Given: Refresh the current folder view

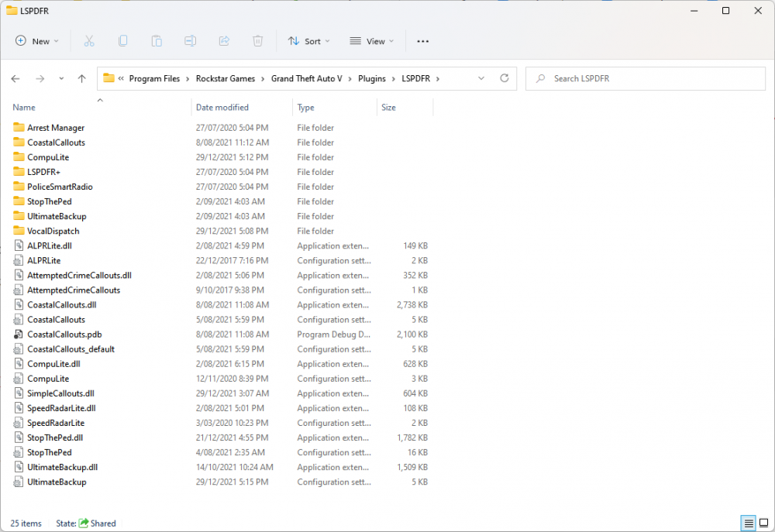Looking at the screenshot, I should tap(505, 78).
